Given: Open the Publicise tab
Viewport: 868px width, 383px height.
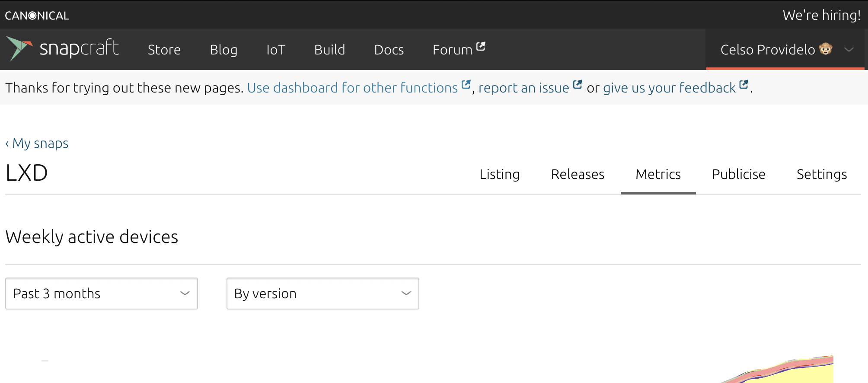Looking at the screenshot, I should click(x=738, y=174).
